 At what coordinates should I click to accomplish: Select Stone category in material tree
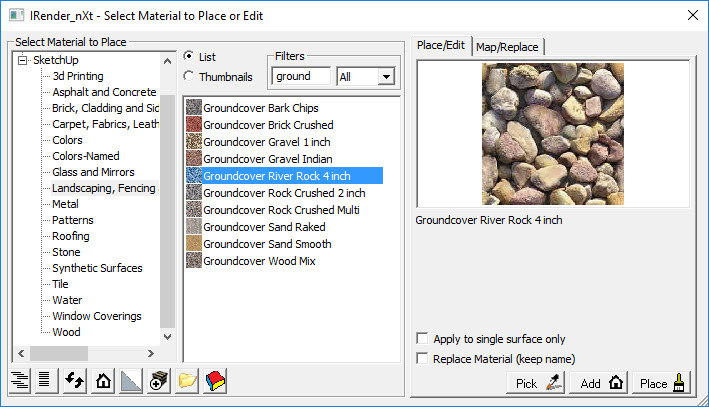tap(66, 252)
